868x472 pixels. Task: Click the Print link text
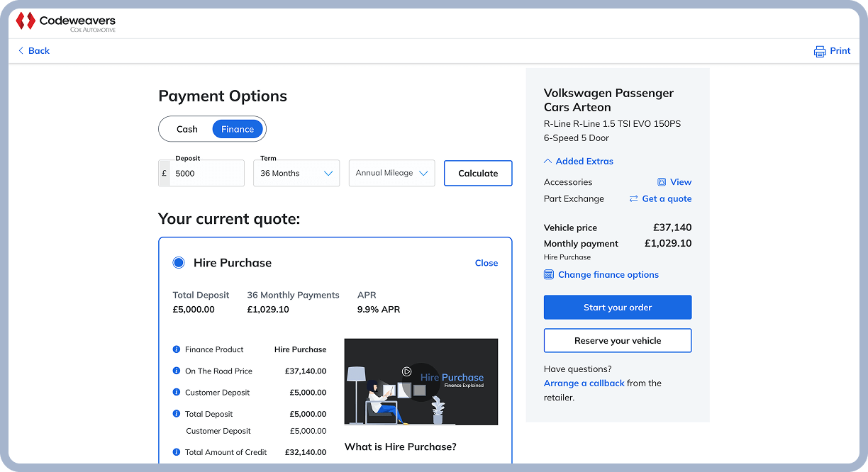point(840,51)
